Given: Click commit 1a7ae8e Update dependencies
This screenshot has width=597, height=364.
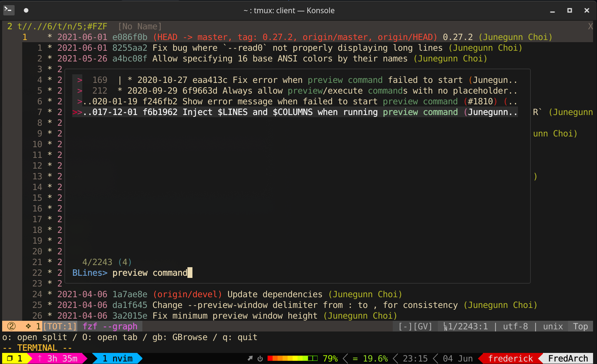Looking at the screenshot, I should point(225,294).
